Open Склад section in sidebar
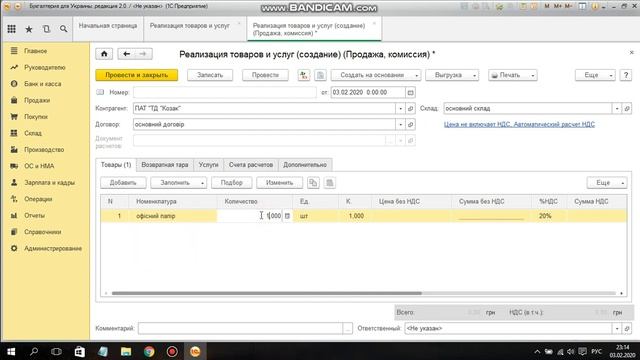This screenshot has width=640, height=360. [x=33, y=133]
